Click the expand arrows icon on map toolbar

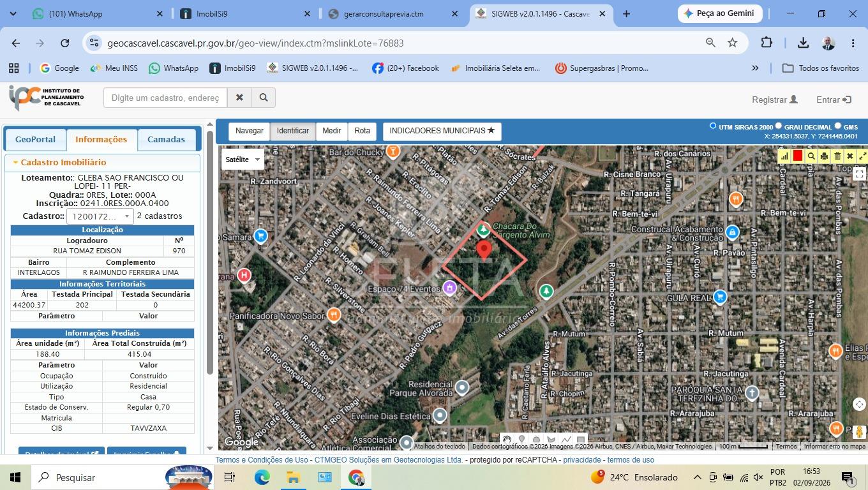click(863, 156)
